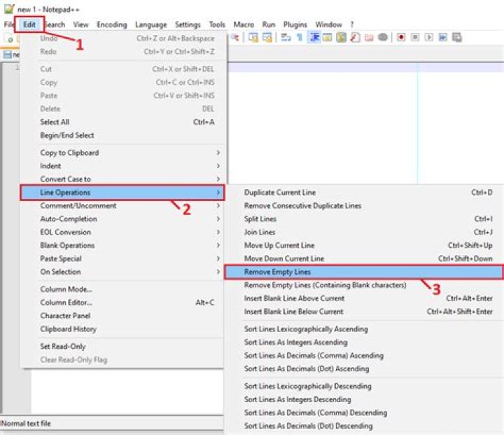Open the Encoding menu

112,25
